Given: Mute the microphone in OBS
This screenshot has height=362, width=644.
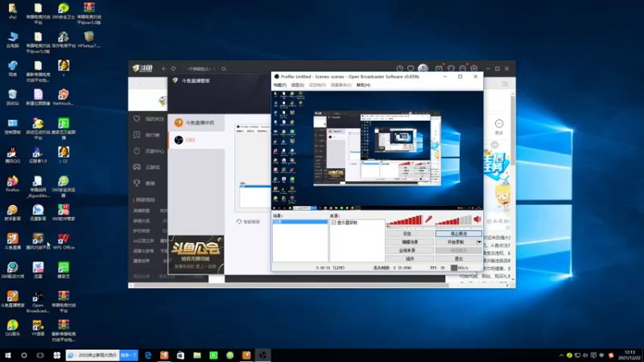Looking at the screenshot, I should tap(428, 220).
